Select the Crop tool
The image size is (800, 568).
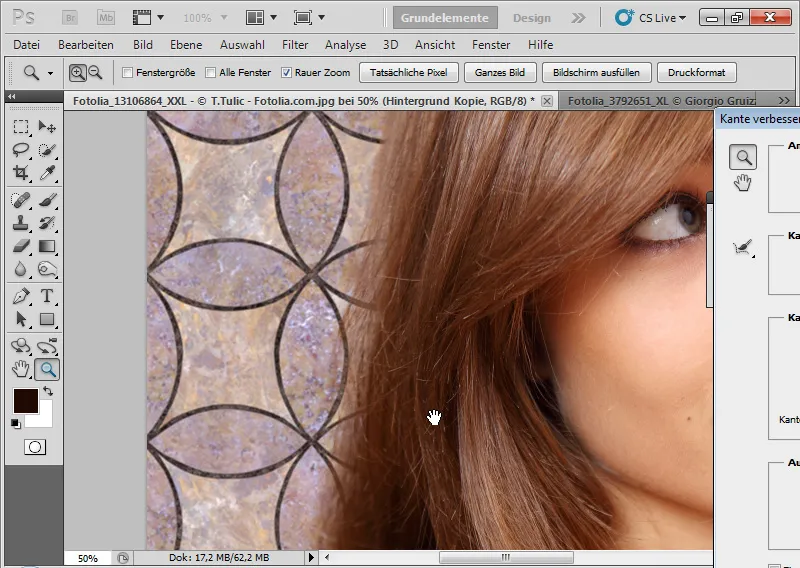20,173
